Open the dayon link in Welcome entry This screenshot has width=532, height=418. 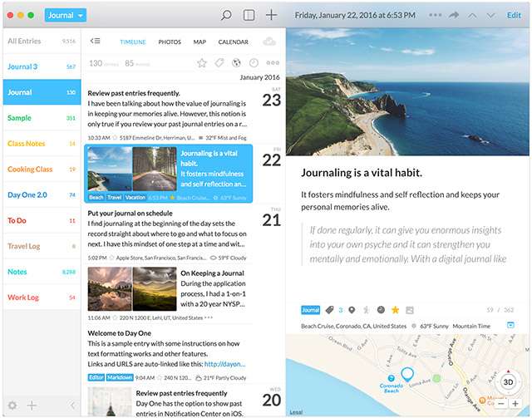pos(224,363)
